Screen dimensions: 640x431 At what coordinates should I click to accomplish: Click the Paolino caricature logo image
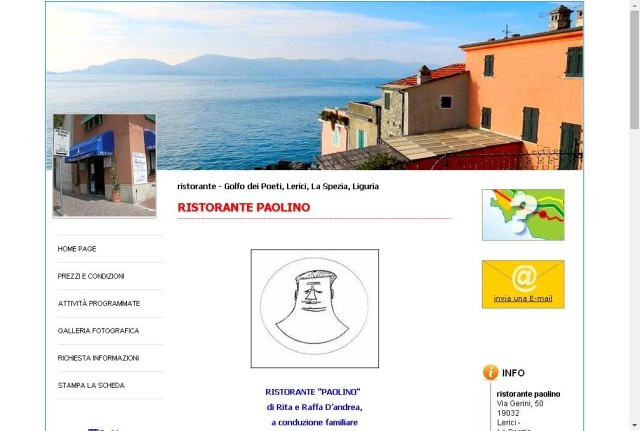pyautogui.click(x=315, y=309)
